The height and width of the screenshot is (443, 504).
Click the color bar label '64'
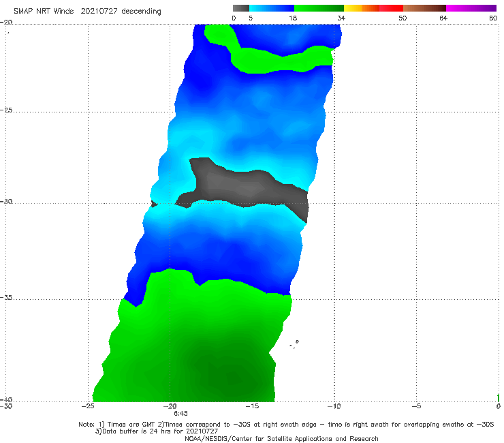443,18
